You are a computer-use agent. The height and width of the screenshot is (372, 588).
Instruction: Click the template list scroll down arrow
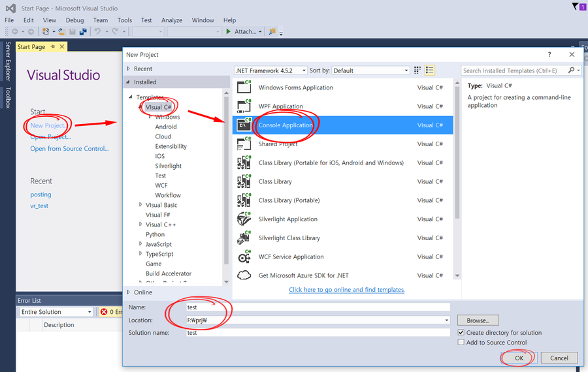[x=457, y=275]
